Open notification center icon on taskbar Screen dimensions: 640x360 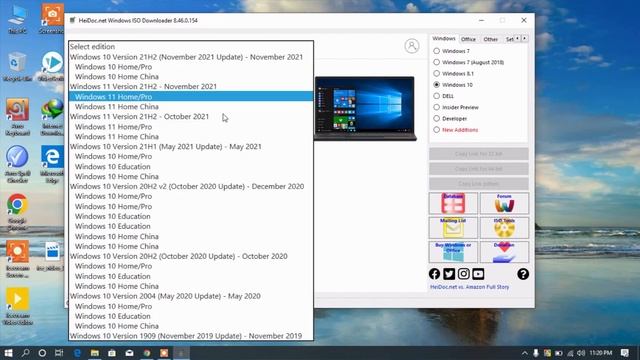tap(625, 353)
